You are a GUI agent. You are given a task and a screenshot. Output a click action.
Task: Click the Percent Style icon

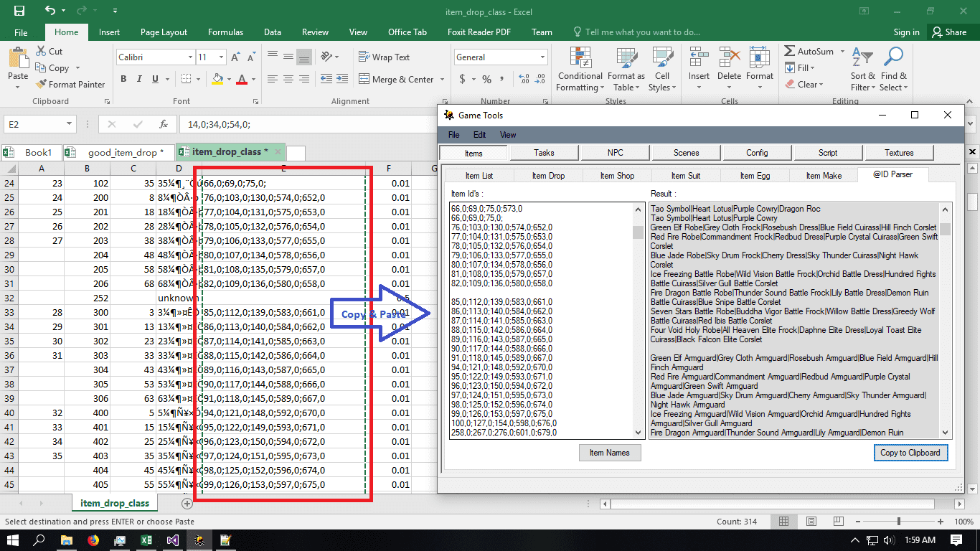coord(486,80)
